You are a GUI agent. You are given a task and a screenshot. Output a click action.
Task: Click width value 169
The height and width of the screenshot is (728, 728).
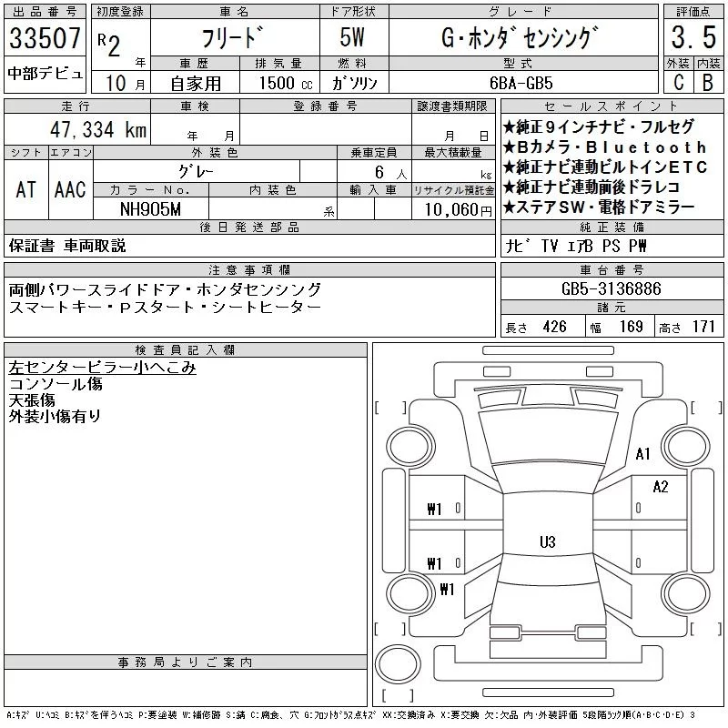(632, 327)
